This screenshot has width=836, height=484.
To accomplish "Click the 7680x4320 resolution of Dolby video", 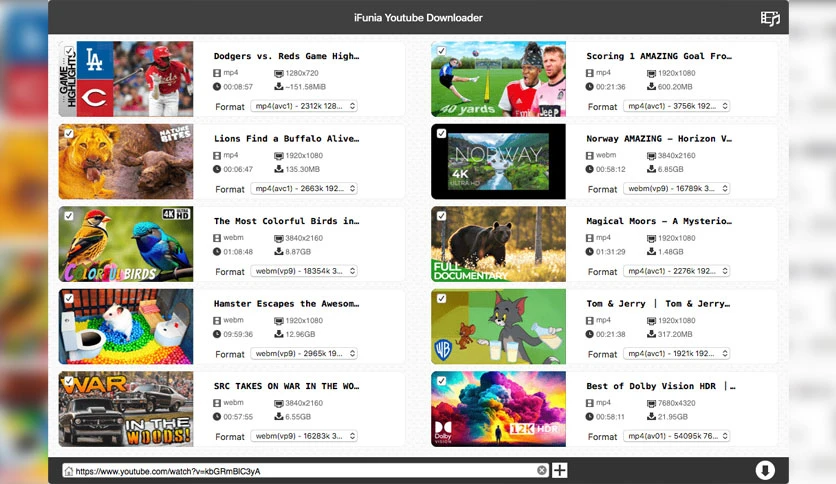I will tap(677, 403).
